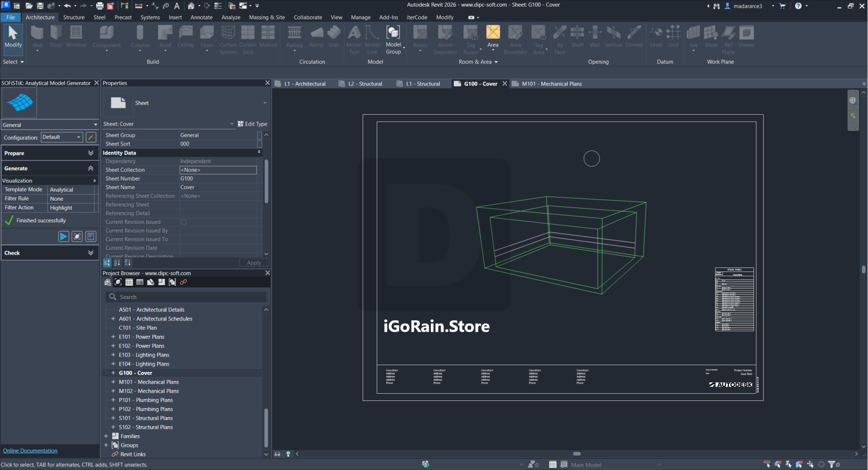Screen dimensions: 868x470
Task: Expand the Check section
Action: pos(50,253)
